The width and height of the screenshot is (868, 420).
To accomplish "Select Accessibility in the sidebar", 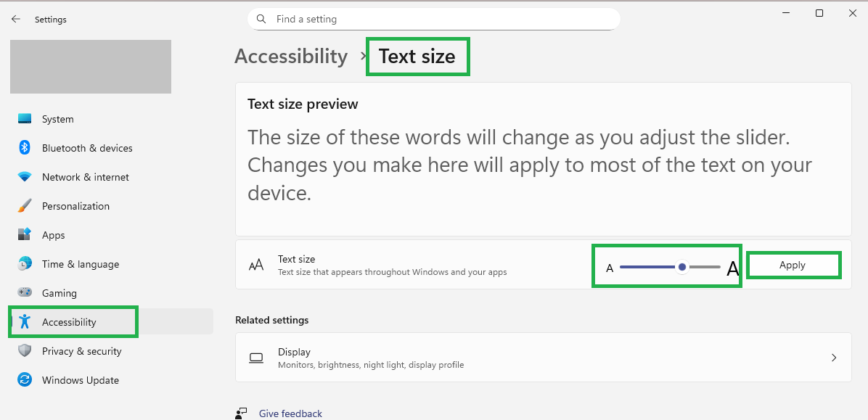I will tap(111, 321).
